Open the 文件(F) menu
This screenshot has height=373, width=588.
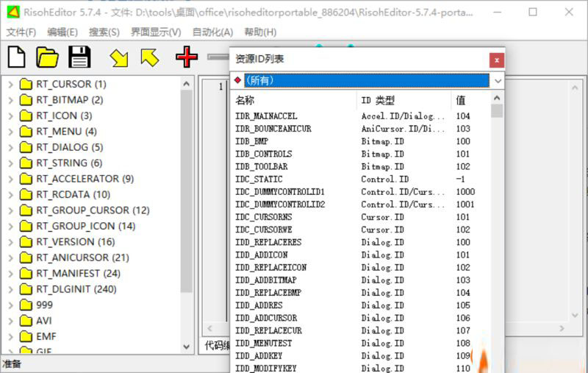coord(21,32)
